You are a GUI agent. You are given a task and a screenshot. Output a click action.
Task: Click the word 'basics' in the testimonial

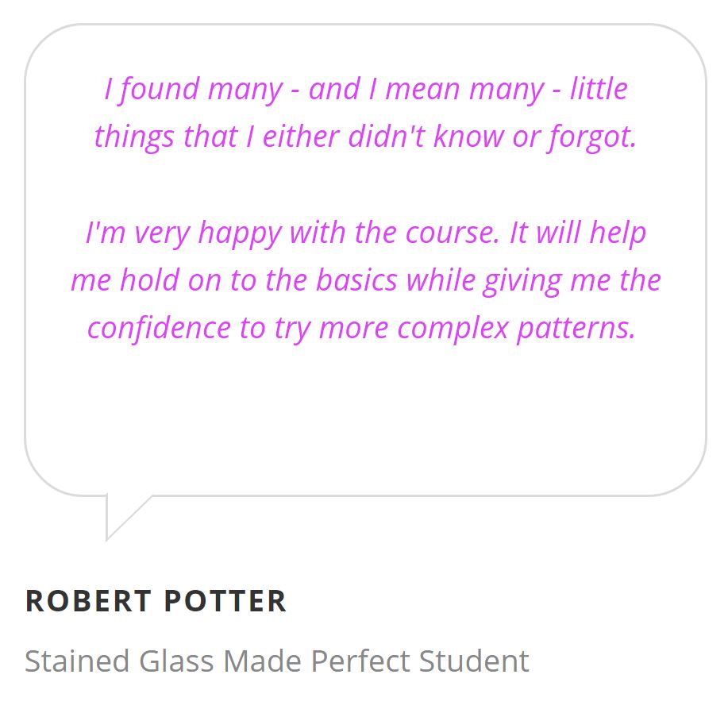[356, 280]
